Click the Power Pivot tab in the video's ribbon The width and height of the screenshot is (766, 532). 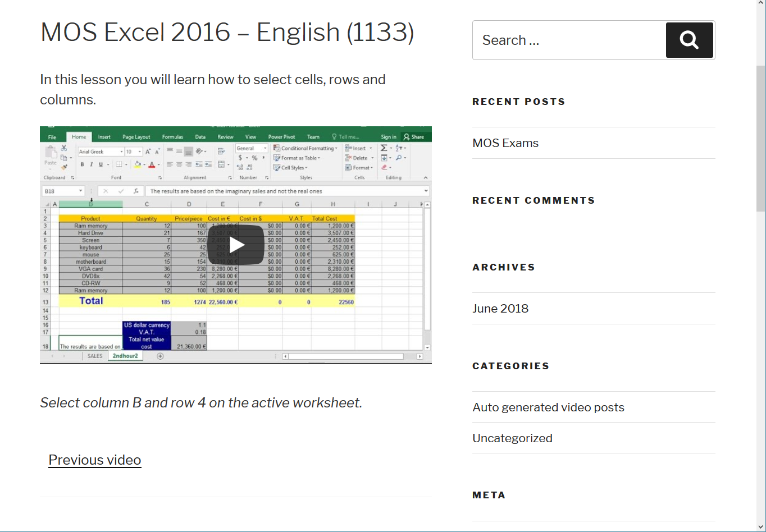tap(281, 137)
